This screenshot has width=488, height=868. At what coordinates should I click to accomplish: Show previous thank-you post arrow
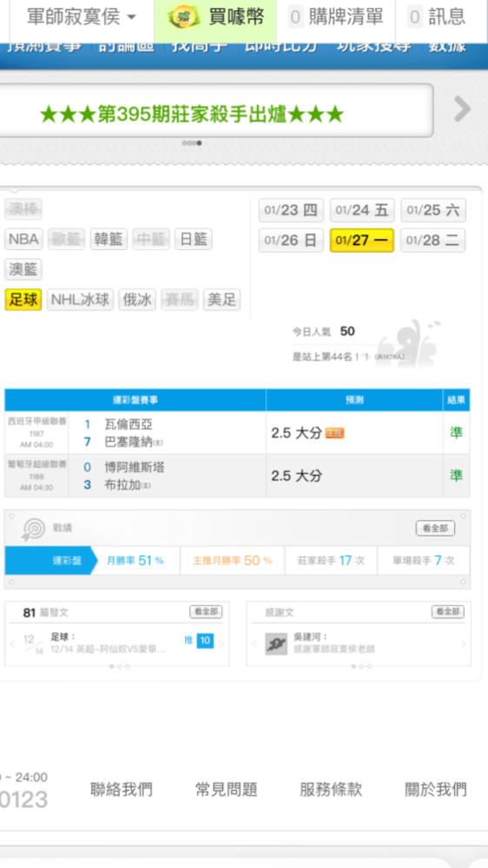(254, 644)
